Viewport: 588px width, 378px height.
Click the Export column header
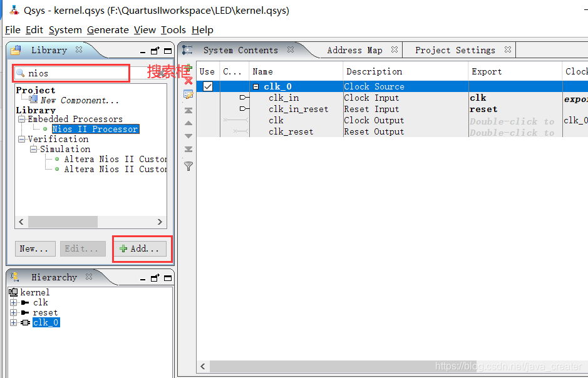click(515, 71)
